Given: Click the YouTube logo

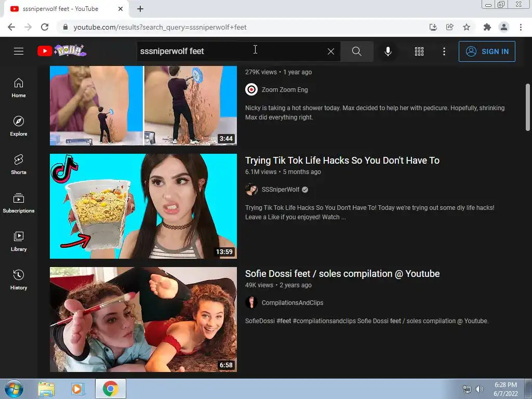Looking at the screenshot, I should (x=62, y=51).
